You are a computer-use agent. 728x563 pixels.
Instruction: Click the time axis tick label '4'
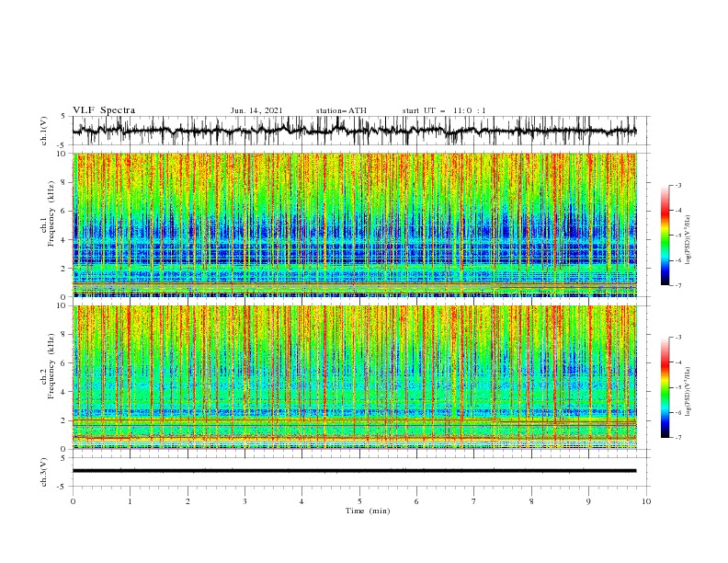(x=301, y=501)
